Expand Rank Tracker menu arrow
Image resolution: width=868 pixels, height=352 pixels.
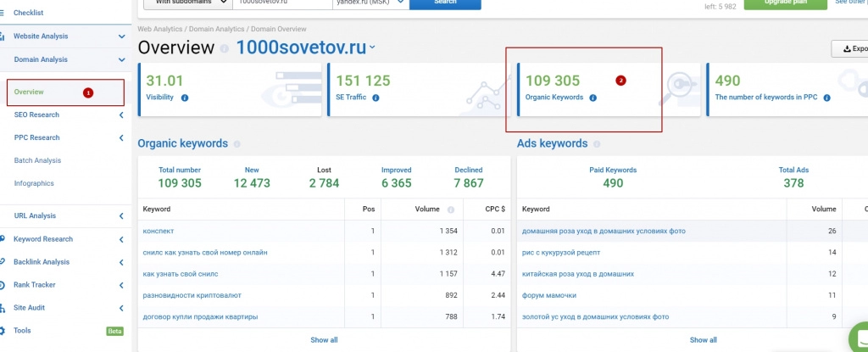click(x=121, y=285)
